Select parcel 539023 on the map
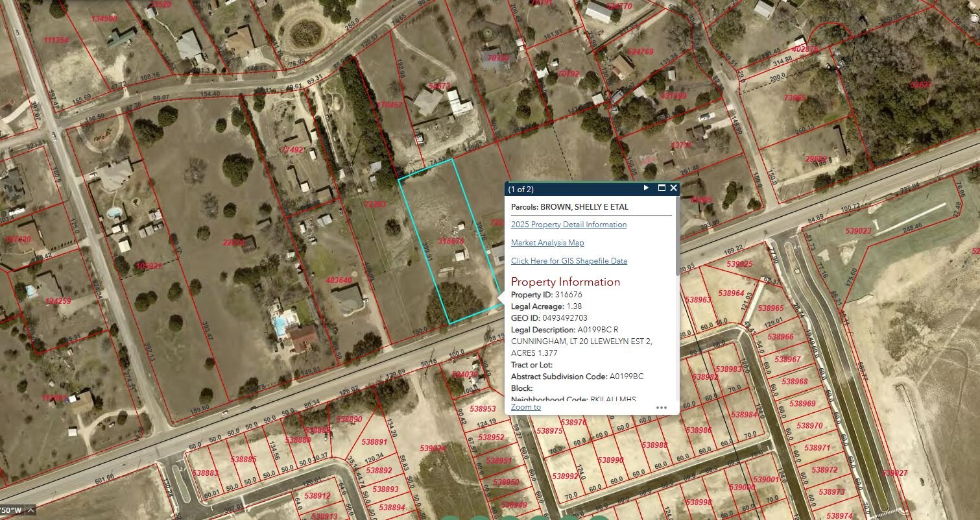Viewport: 980px width, 520px height. tap(858, 230)
